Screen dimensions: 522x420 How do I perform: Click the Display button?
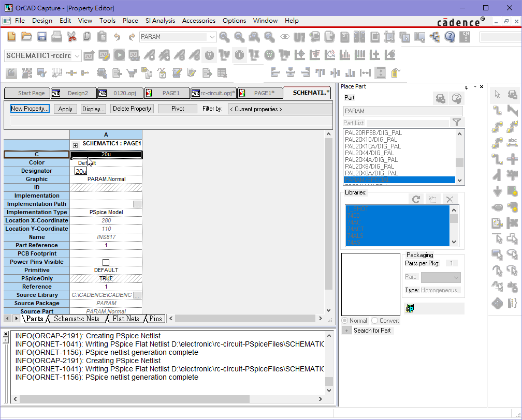[94, 109]
